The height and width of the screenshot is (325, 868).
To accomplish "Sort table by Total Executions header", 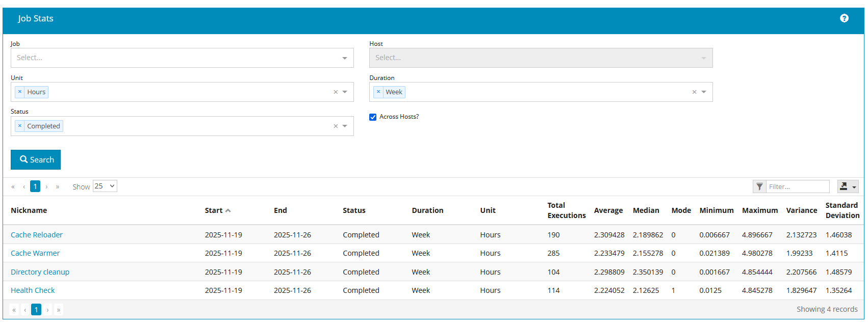I will (566, 210).
